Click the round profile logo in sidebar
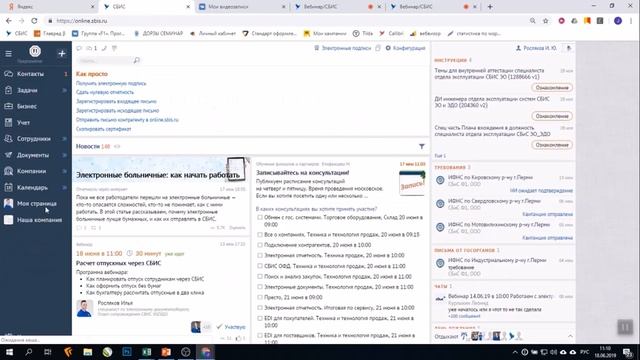640x360 pixels. tap(35, 51)
